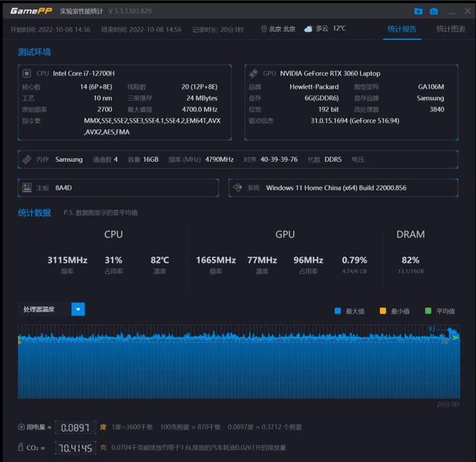476x462 pixels.
Task: Click the 70.4145 CO₂ value
Action: pos(75,448)
